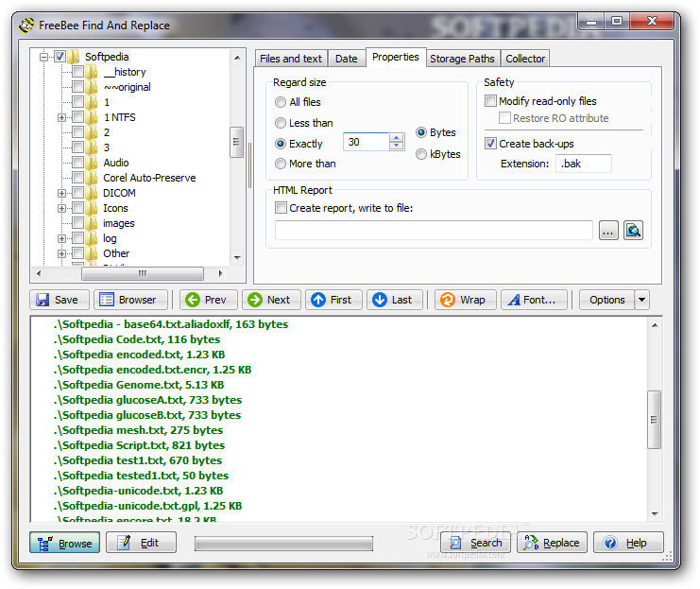Expand the log folder node
The width and height of the screenshot is (700, 589).
[61, 238]
